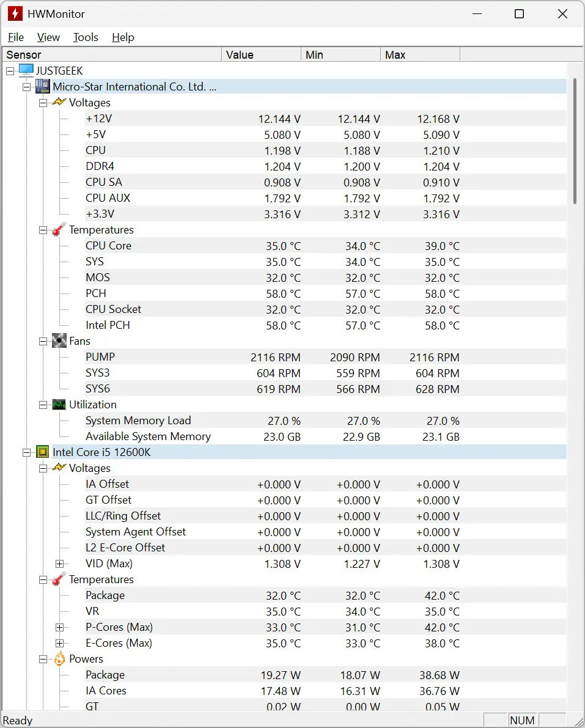
Task: Click the motherboard Voltages lightning icon
Action: 59,101
